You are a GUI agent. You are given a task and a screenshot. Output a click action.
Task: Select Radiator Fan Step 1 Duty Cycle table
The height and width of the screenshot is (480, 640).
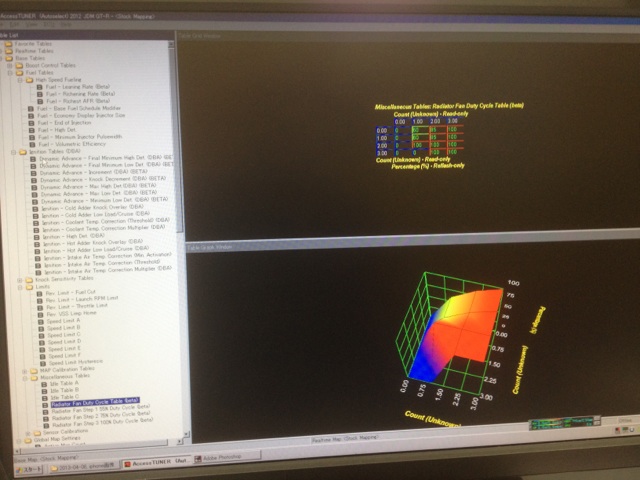[94, 408]
